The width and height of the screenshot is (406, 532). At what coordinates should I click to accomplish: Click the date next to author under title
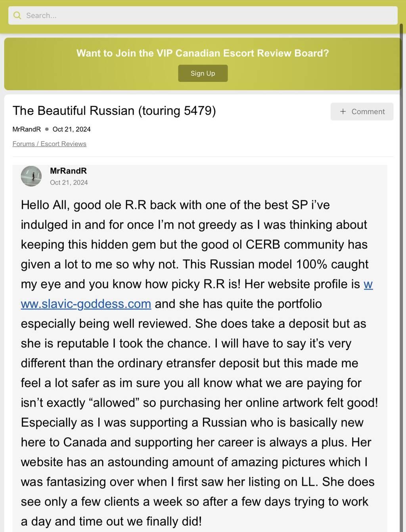coord(71,129)
